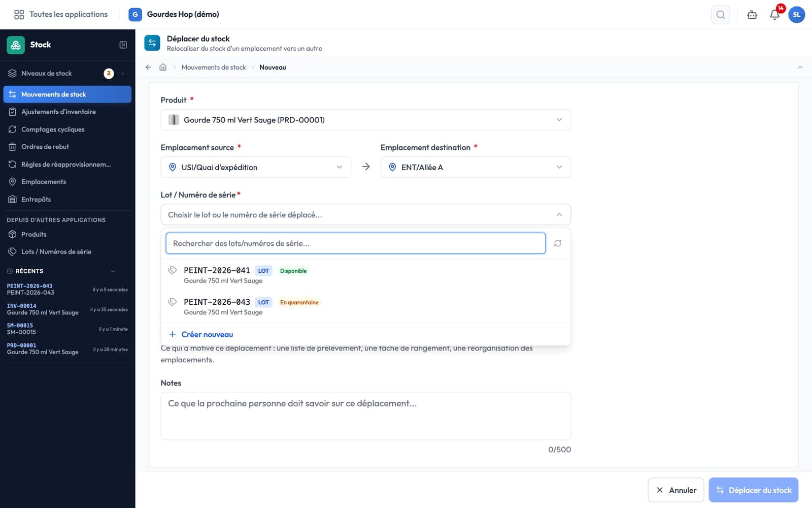Collapse the page header chevron
The image size is (812, 508).
(800, 67)
